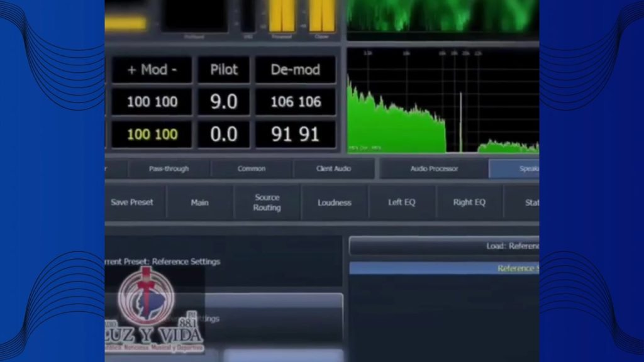Select the Client Audio tab

[334, 168]
